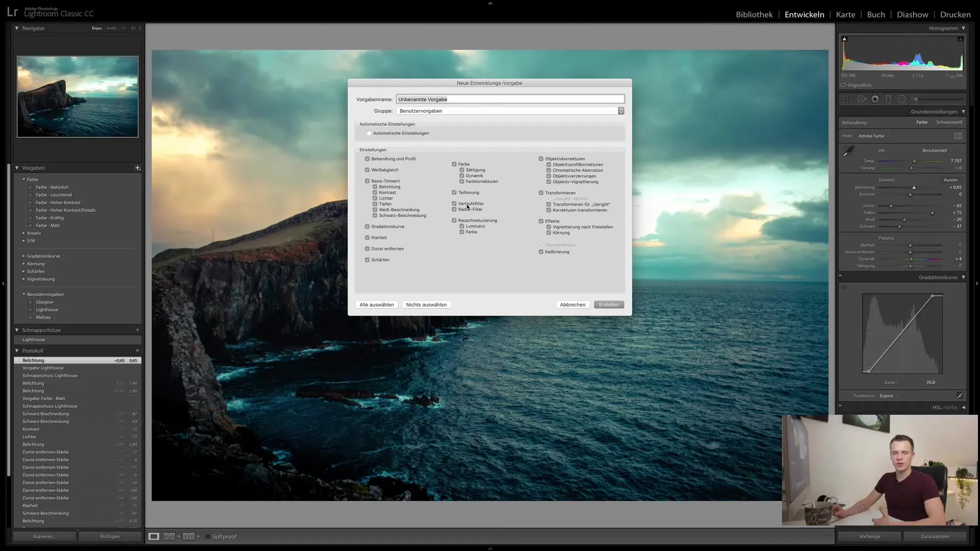Uncheck Teiltonung checkbox
980x551 pixels.
pyautogui.click(x=454, y=193)
